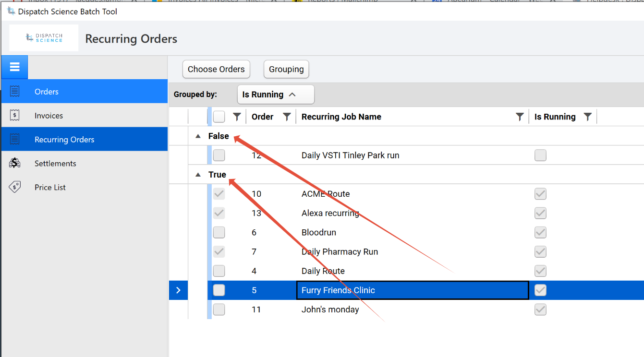Click the Is Running grouping chip
This screenshot has height=357, width=644.
276,95
